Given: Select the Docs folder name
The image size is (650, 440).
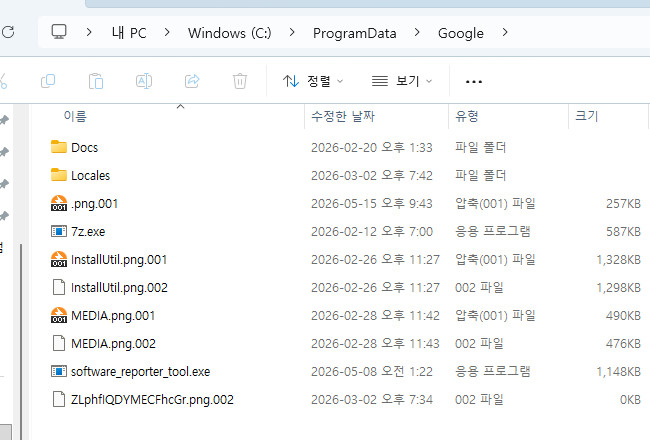Looking at the screenshot, I should [85, 148].
